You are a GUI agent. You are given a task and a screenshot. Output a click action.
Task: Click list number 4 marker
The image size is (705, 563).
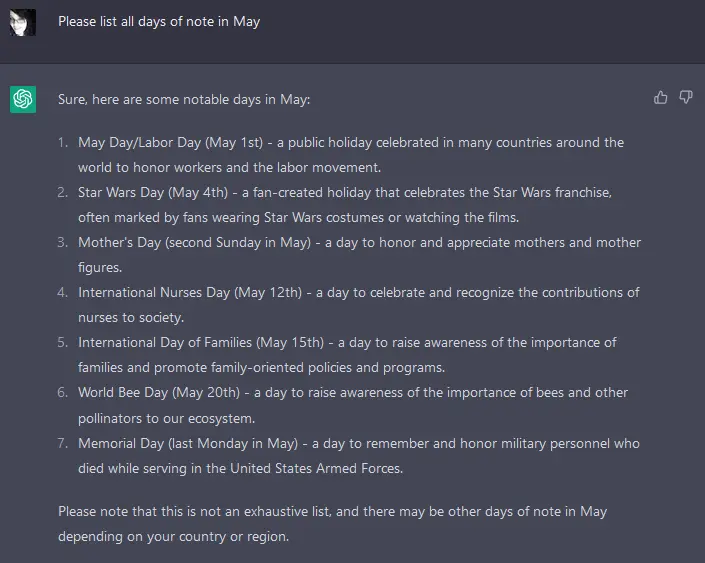(63, 292)
